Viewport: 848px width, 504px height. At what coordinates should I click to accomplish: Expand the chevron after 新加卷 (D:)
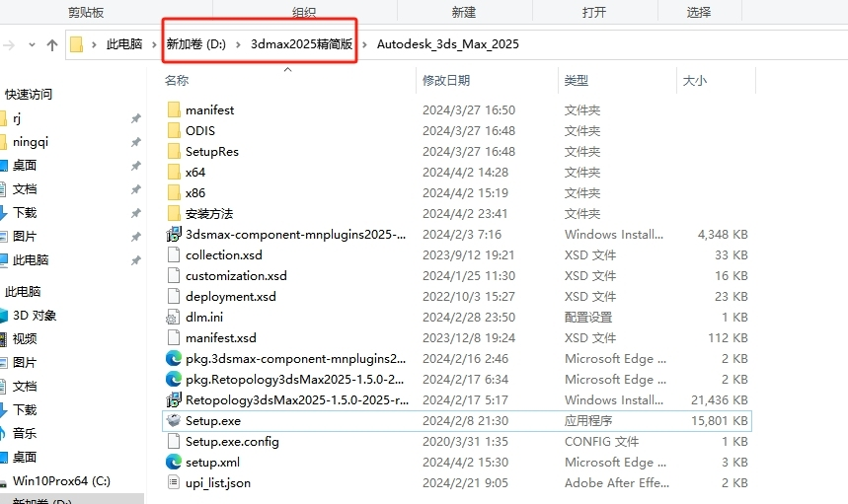238,44
